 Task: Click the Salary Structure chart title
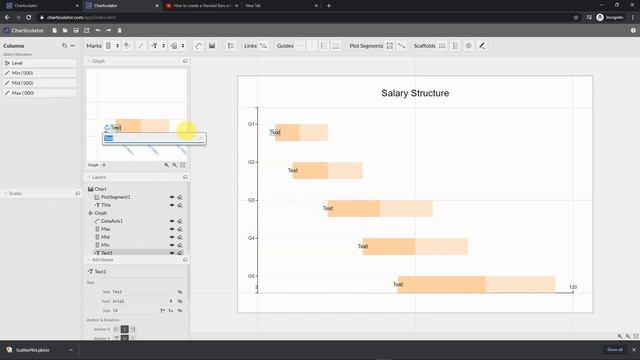pyautogui.click(x=415, y=93)
